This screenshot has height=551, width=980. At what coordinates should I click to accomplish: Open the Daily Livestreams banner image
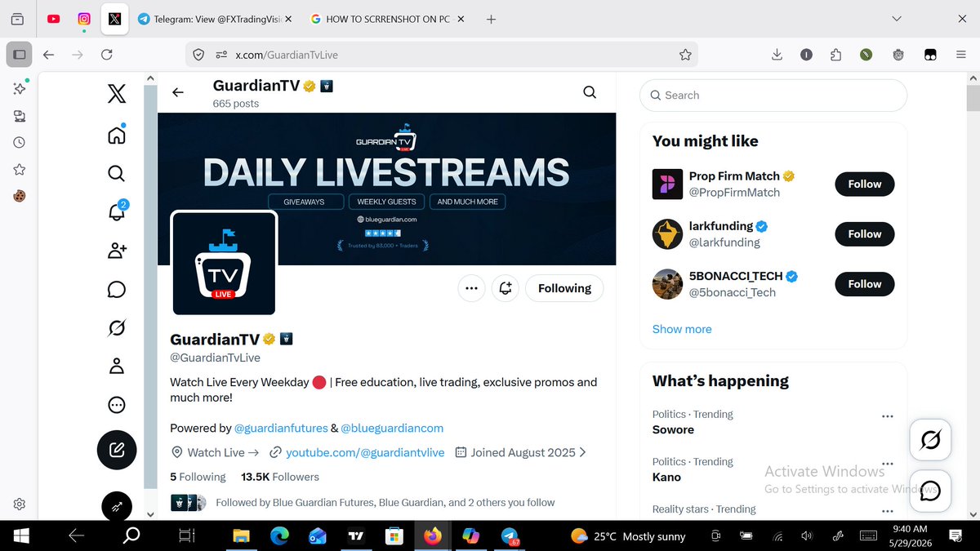coord(387,189)
